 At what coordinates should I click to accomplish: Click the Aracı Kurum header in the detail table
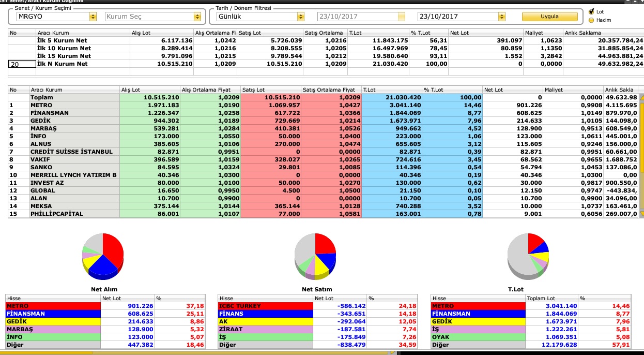[74, 90]
